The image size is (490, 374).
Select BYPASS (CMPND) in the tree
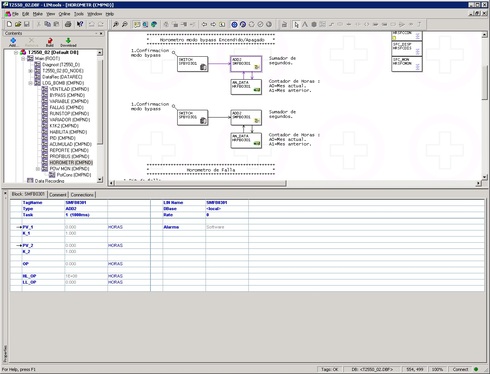coord(67,95)
